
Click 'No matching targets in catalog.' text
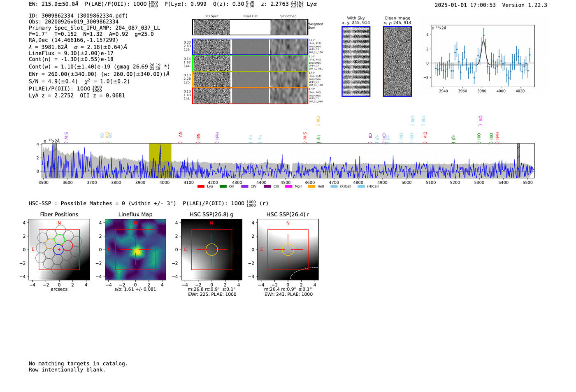tap(78, 364)
